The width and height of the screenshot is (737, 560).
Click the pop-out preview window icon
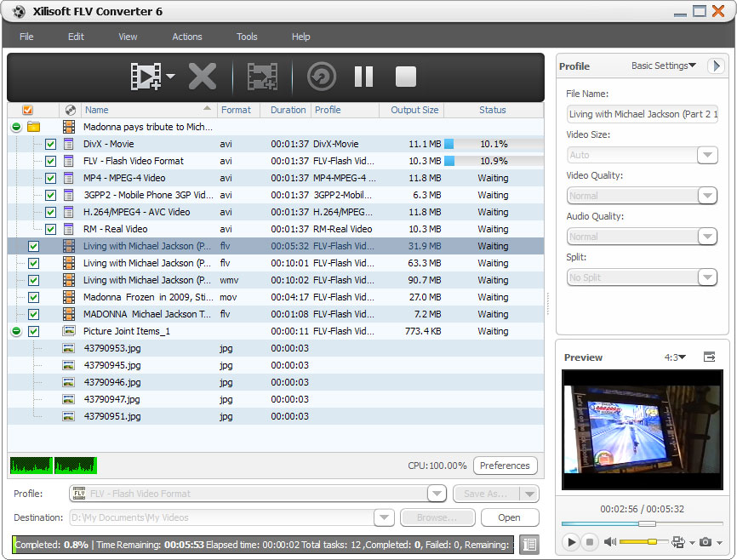click(x=709, y=357)
